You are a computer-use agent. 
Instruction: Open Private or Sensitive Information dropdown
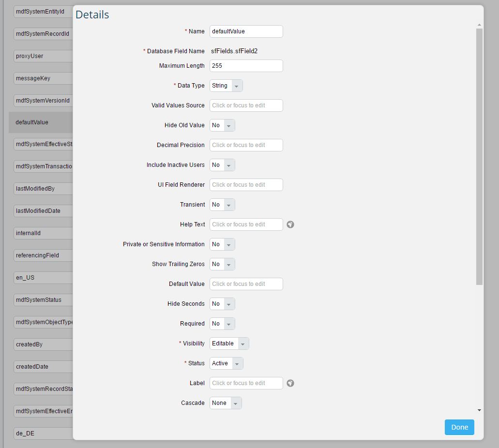[x=222, y=244]
